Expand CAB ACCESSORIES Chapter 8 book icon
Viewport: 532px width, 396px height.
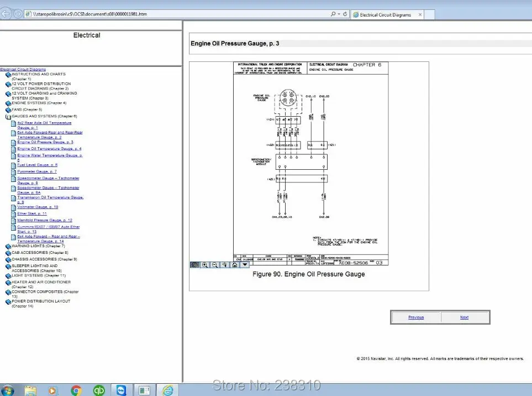8,253
